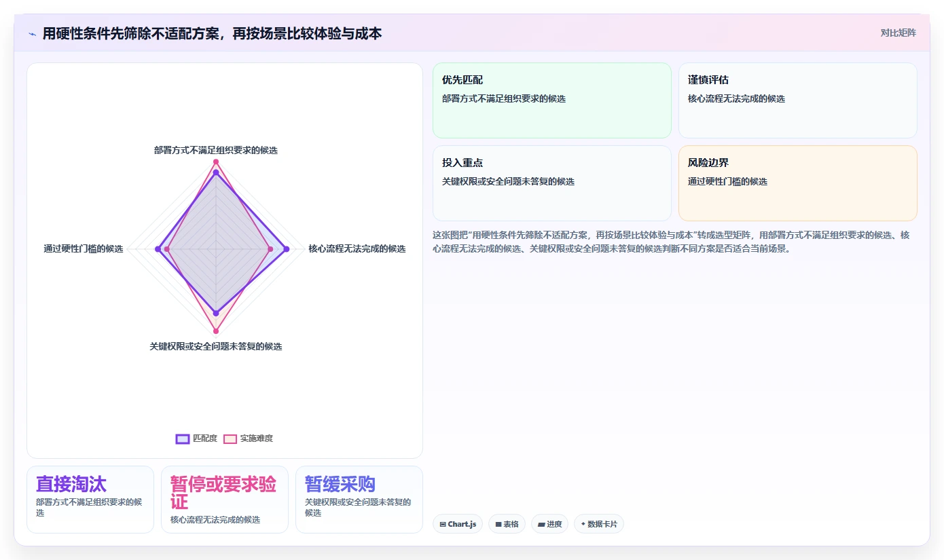Click the radar axis label 通过硬性门槛的候选
Screen dimensions: 944x560
click(x=84, y=248)
